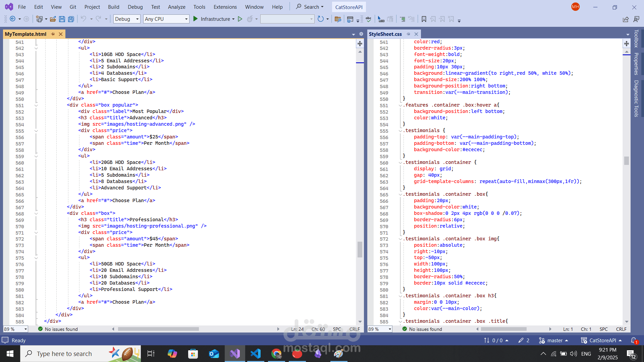Switch to the StyleSheet.css tab
644x362 pixels.
(385, 34)
